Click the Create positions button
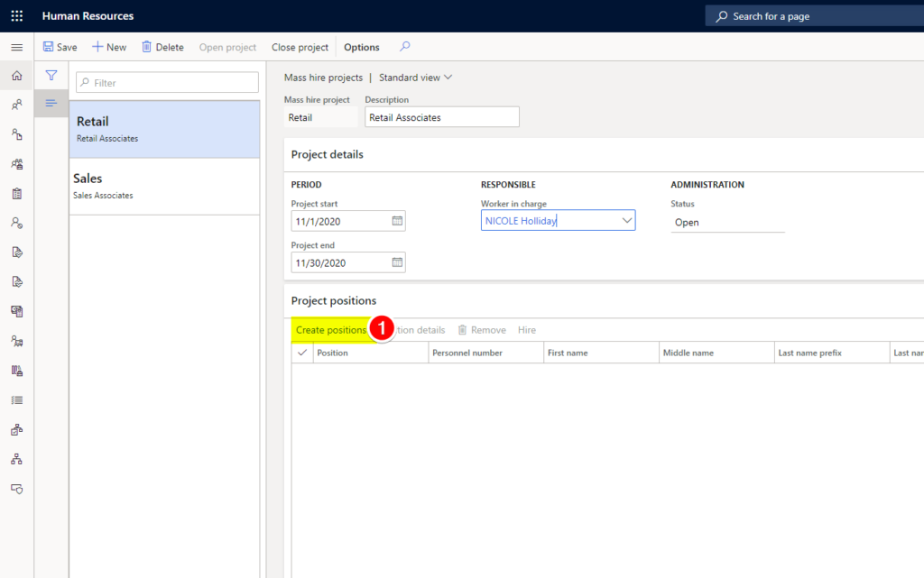Image resolution: width=924 pixels, height=578 pixels. tap(331, 330)
